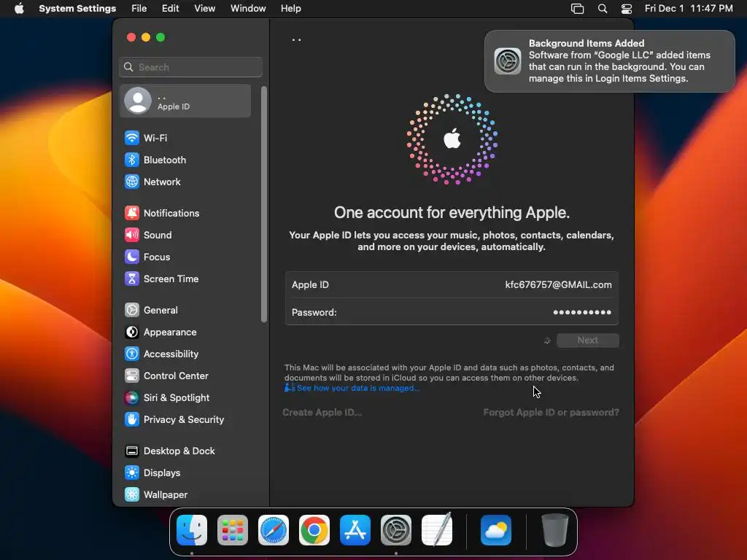Open TextEdit from the Dock
747x560 pixels.
(x=437, y=530)
